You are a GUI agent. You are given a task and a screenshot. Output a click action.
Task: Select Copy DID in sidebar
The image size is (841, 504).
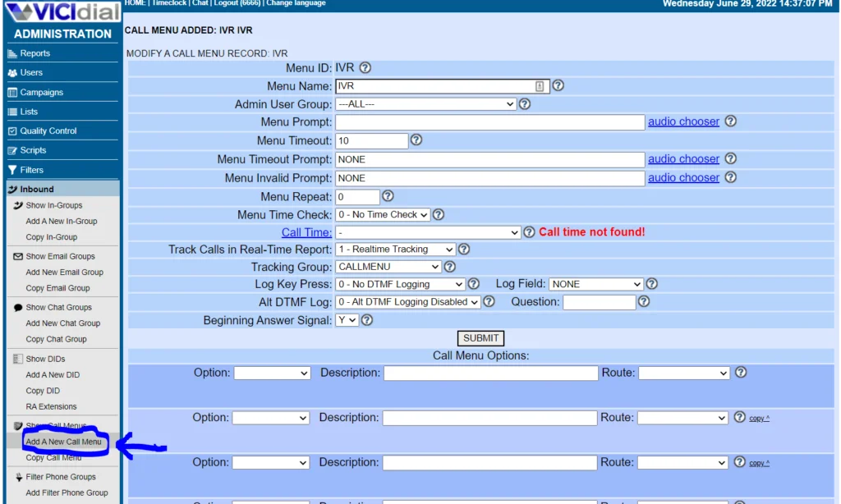tap(43, 391)
